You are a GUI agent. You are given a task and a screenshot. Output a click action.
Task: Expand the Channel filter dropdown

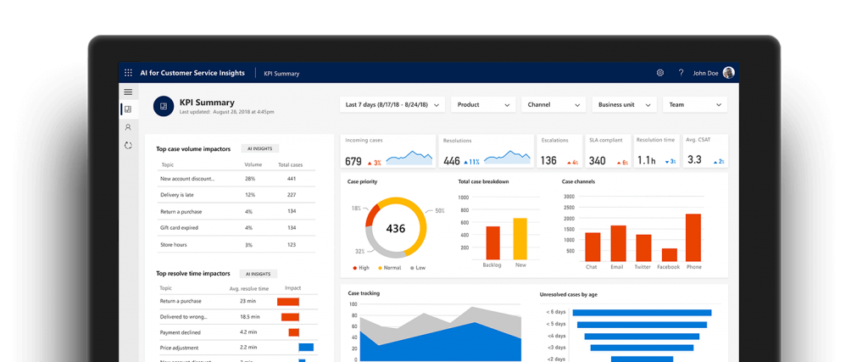(554, 104)
